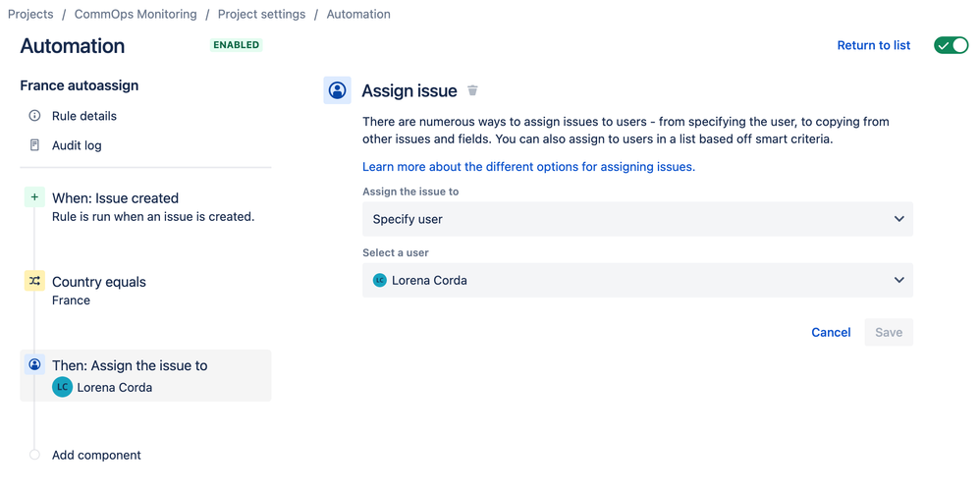Image resolution: width=980 pixels, height=491 pixels.
Task: Open the Lorena Corda user dropdown
Action: point(637,281)
